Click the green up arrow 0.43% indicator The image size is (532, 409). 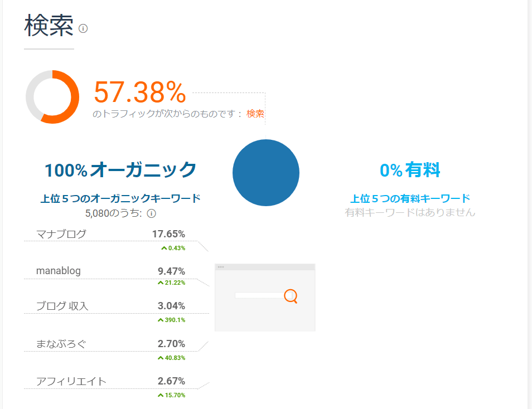coord(173,249)
